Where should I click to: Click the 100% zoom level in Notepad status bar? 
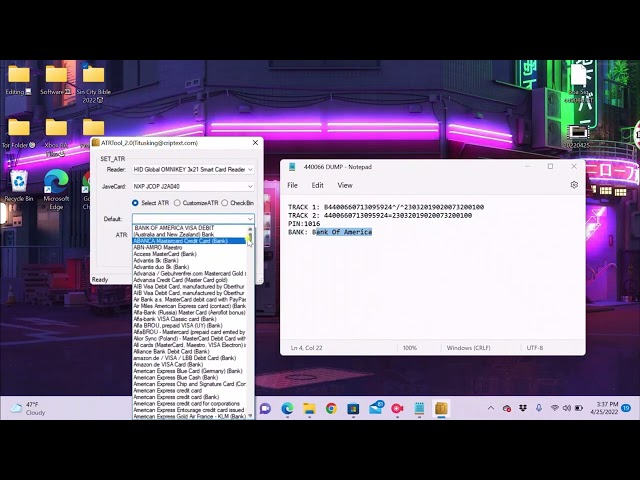coord(410,348)
